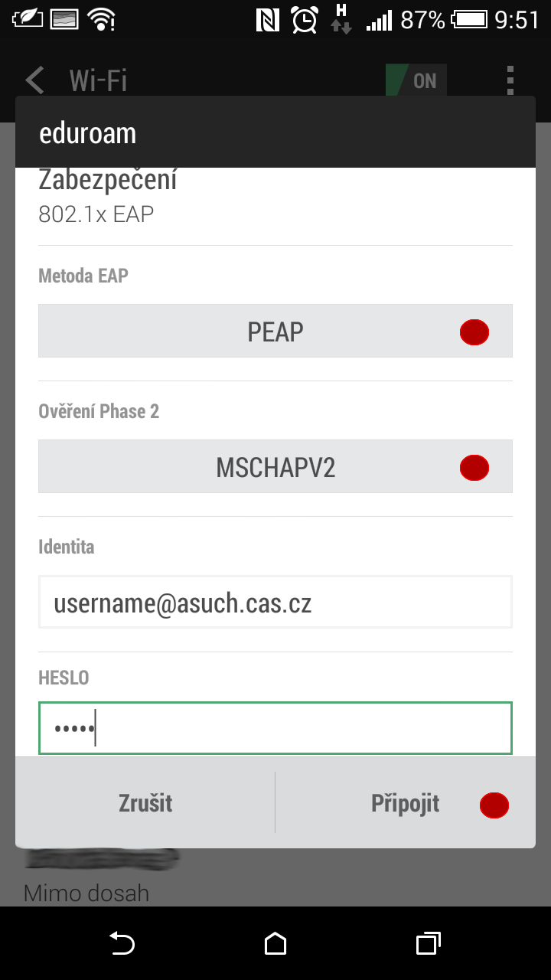Tap the Zabezpečení 802.1x EAP entry
This screenshot has height=980, width=551.
coord(107,197)
